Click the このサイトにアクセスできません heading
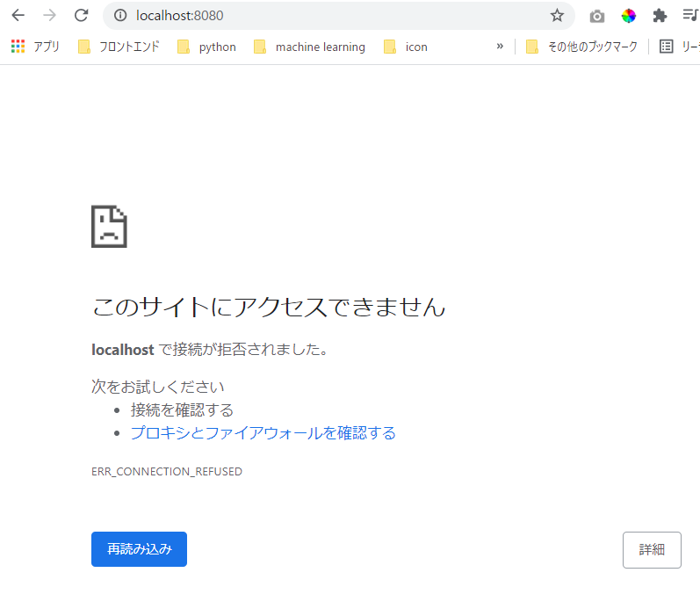The image size is (700, 616). [268, 307]
